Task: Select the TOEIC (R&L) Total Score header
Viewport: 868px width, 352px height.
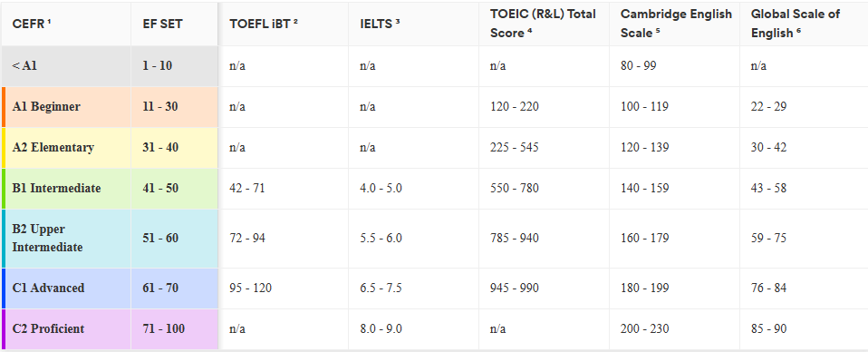Action: tap(545, 24)
